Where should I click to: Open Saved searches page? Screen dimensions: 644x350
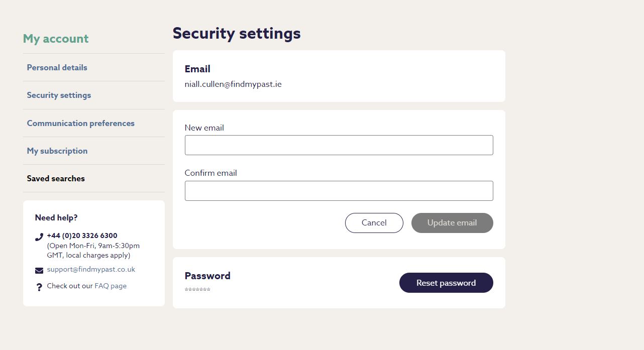click(56, 178)
